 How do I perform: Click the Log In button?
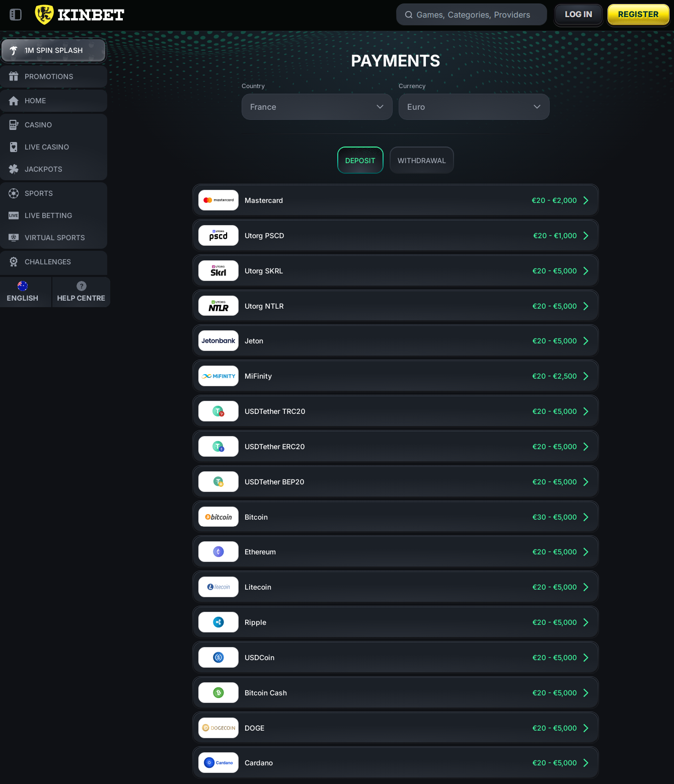pyautogui.click(x=578, y=15)
